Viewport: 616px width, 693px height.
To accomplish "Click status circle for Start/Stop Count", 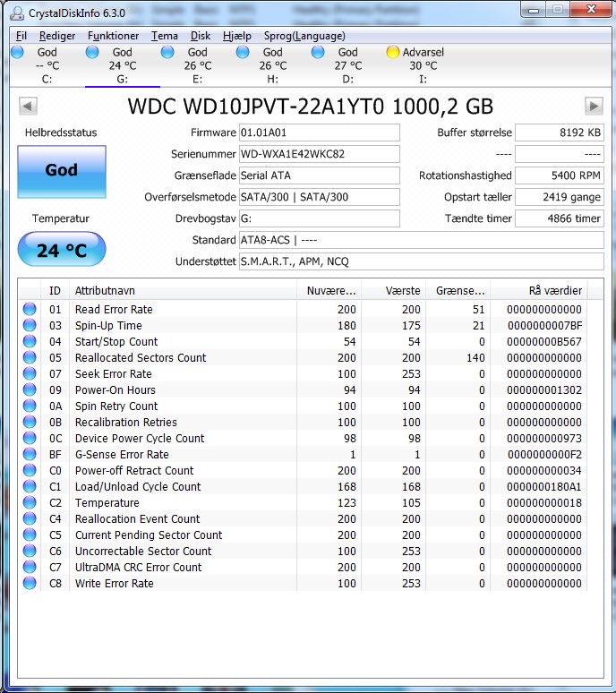I will pos(30,341).
